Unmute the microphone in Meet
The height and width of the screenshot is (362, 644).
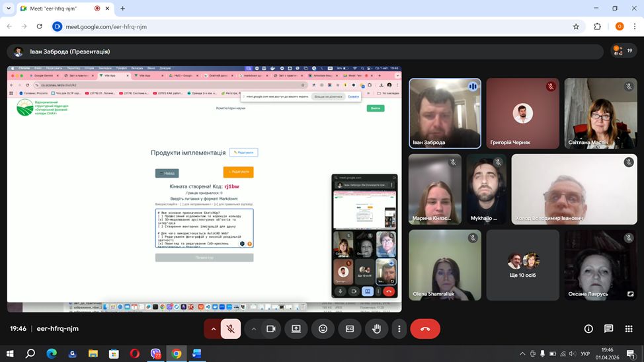230,328
